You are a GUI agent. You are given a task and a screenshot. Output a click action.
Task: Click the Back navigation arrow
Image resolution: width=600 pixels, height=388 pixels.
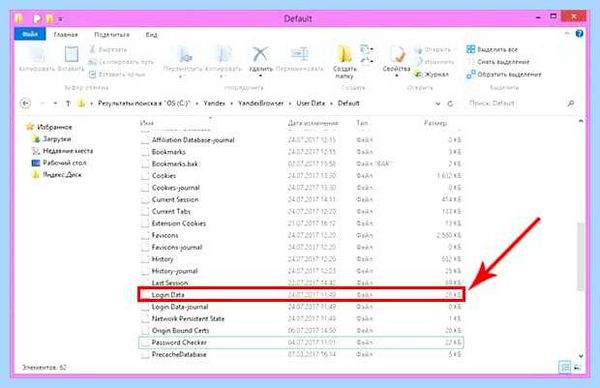coord(25,103)
